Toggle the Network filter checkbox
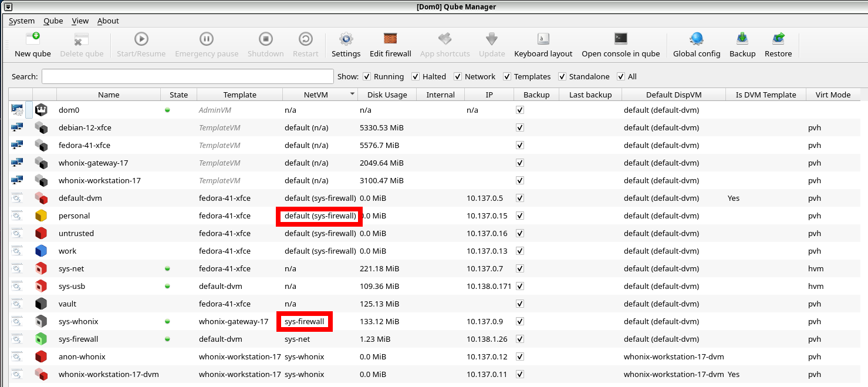 tap(458, 76)
